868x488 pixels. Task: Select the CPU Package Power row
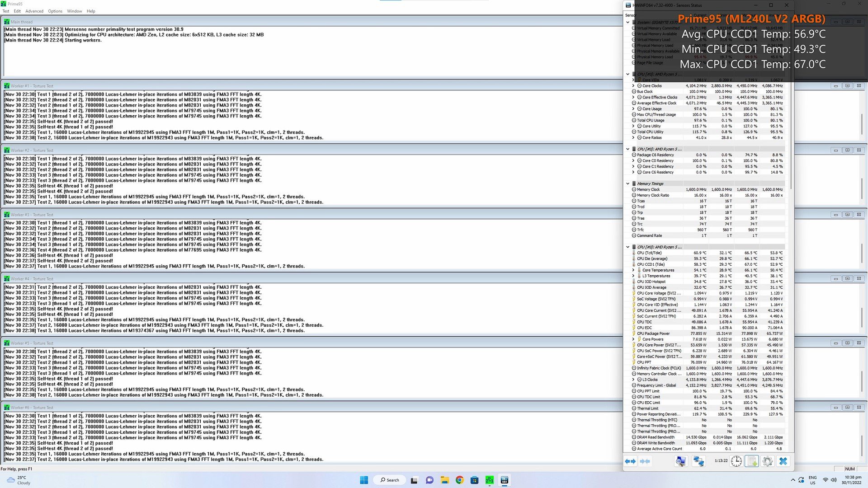coord(708,333)
